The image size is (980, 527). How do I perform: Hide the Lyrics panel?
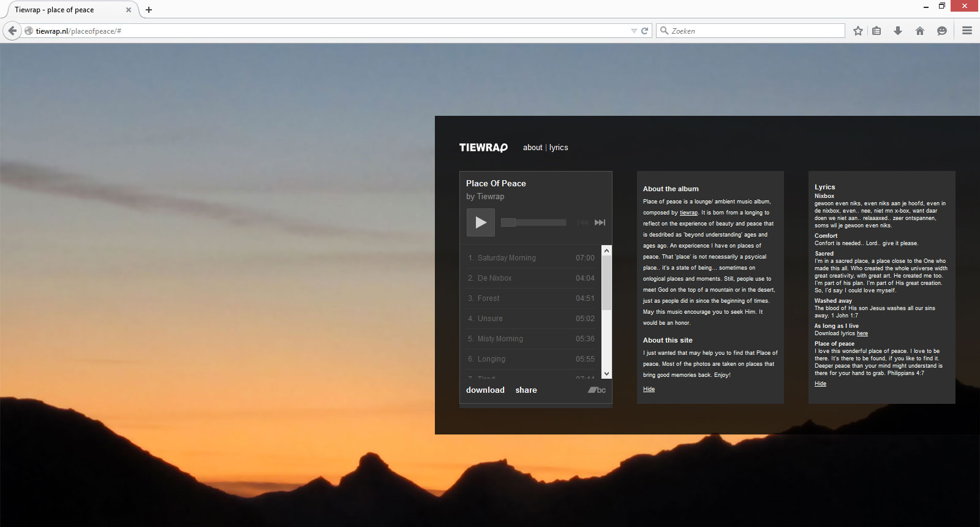click(820, 384)
